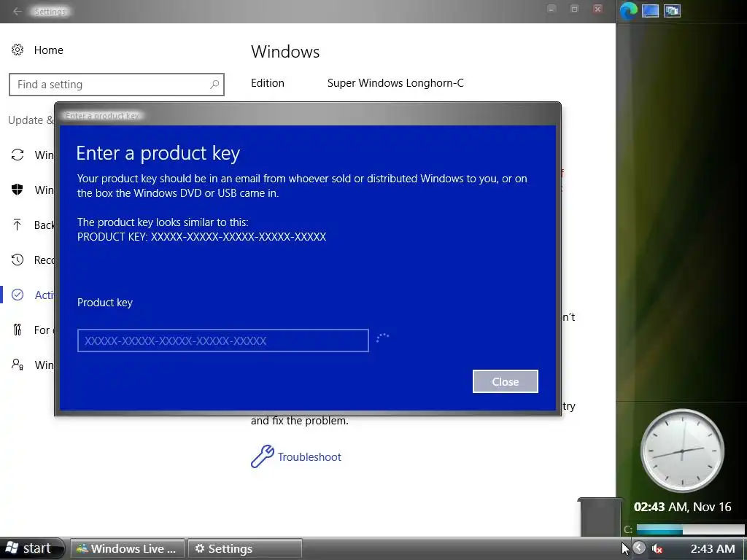Image resolution: width=747 pixels, height=560 pixels.
Task: Open Backup upward arrow icon
Action: (18, 225)
